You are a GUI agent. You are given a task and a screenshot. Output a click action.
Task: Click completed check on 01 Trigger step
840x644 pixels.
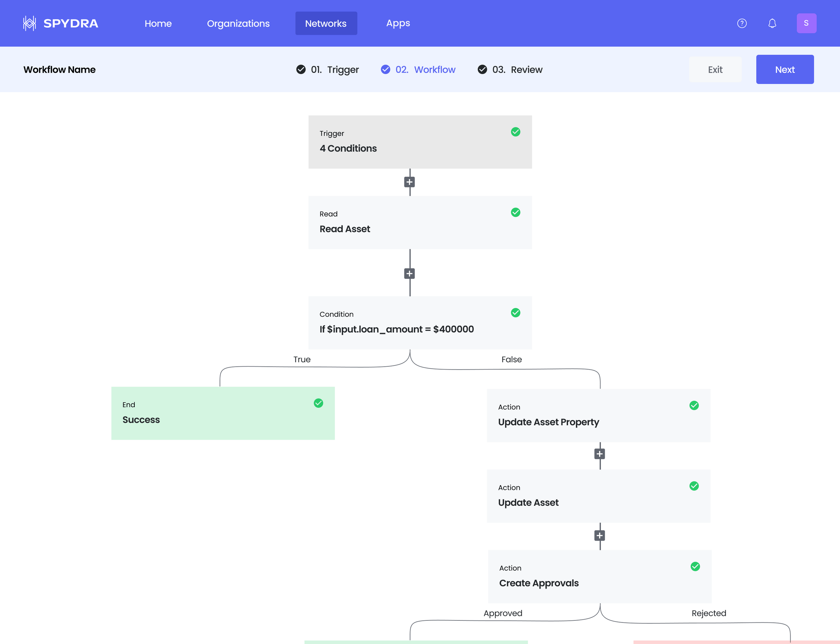click(x=300, y=69)
